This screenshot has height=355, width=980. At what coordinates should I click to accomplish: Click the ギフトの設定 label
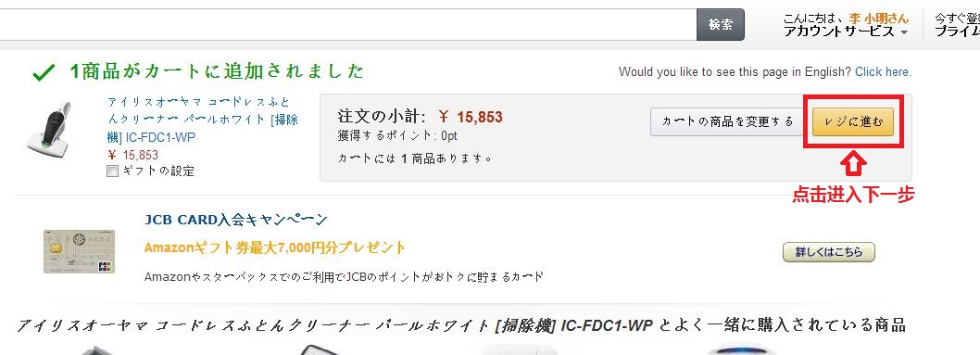click(x=157, y=171)
